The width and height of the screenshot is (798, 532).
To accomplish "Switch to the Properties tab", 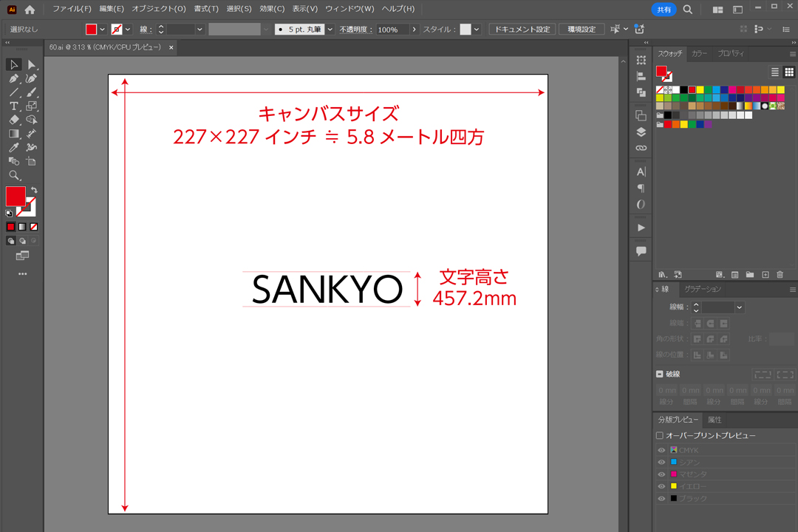I will [x=731, y=53].
